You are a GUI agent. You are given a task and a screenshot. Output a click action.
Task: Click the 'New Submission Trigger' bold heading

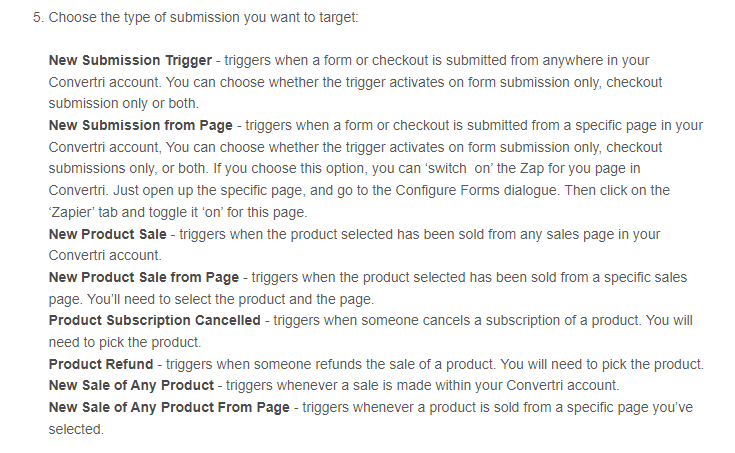click(x=130, y=60)
